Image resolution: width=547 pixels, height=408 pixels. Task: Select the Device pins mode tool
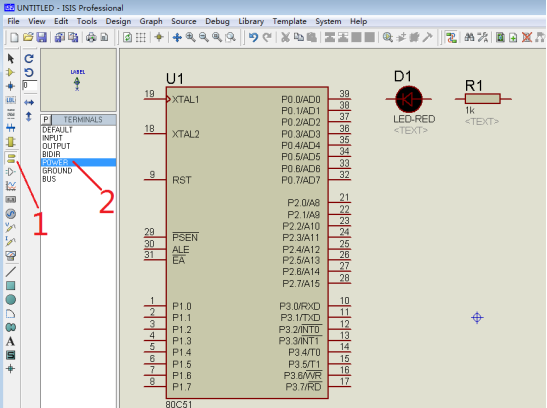(11, 172)
